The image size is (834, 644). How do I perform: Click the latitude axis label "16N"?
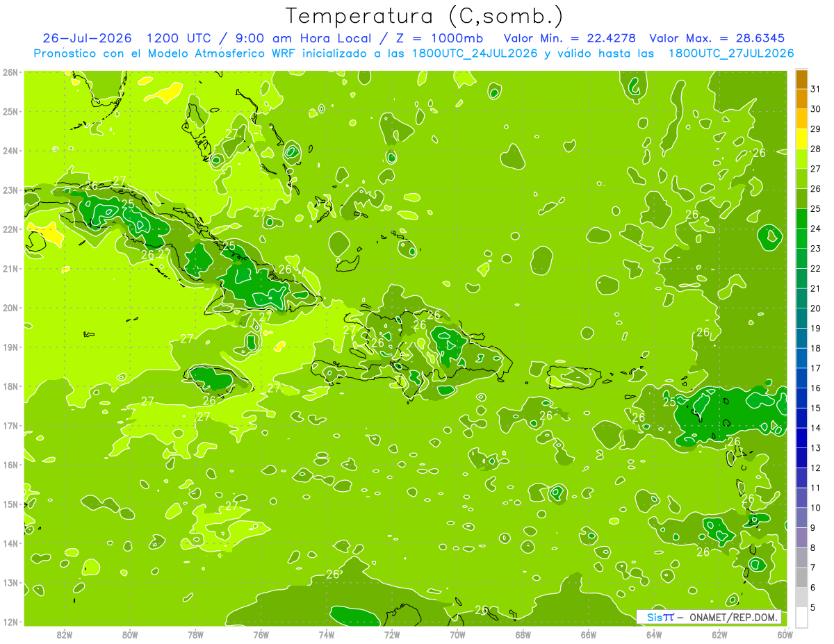10,465
